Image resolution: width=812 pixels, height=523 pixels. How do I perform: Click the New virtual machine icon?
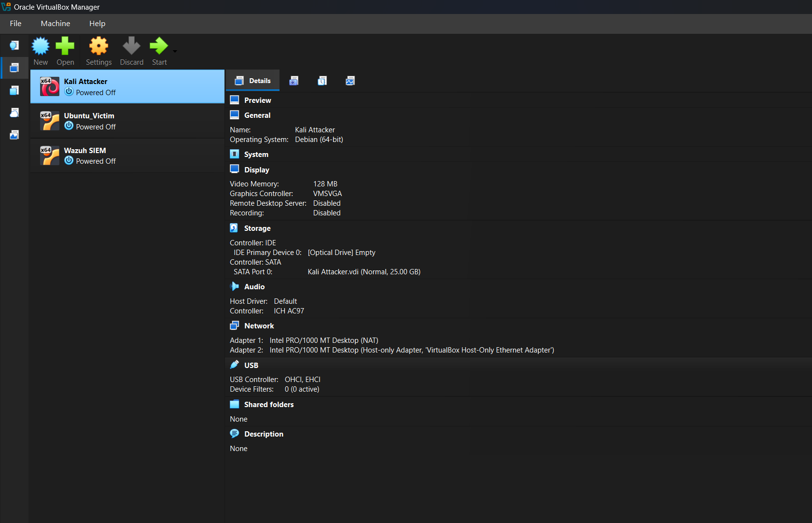click(41, 46)
